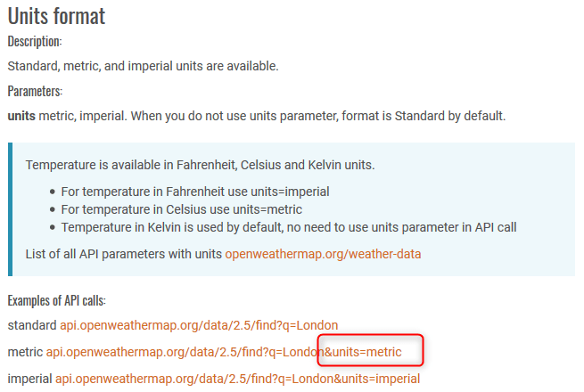Click the List of all API parameters text

124,254
